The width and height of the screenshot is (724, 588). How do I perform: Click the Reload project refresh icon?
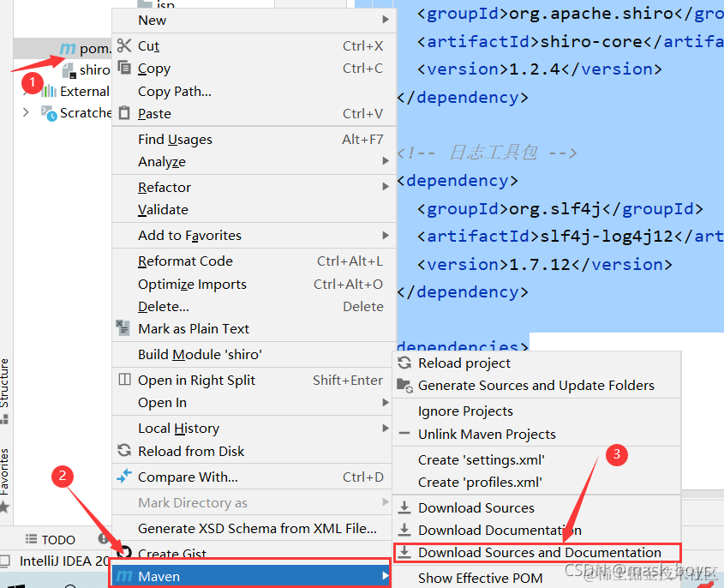[404, 363]
